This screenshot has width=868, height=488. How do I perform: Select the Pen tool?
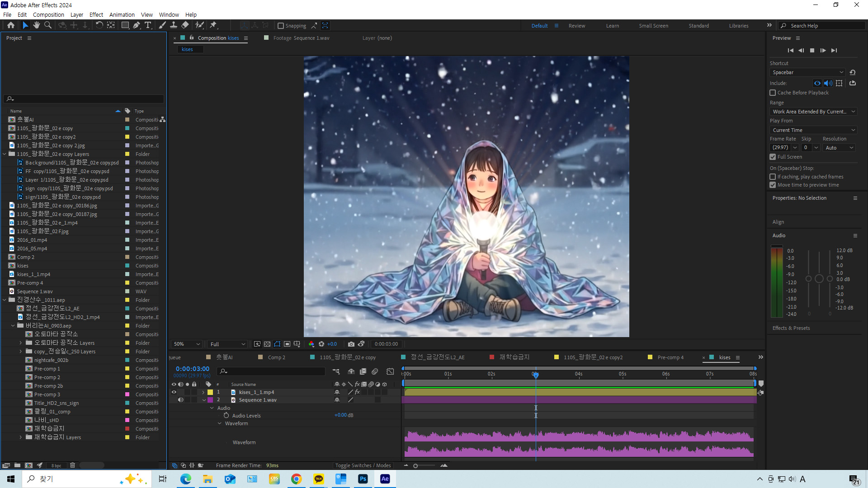(x=137, y=25)
